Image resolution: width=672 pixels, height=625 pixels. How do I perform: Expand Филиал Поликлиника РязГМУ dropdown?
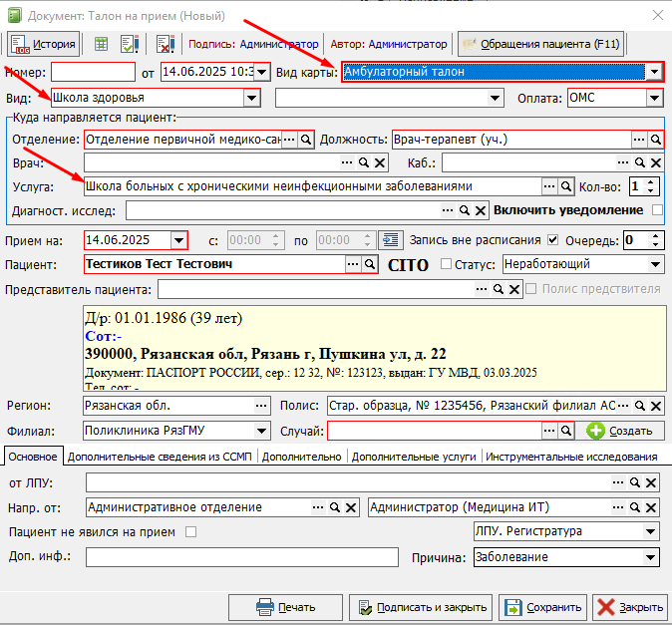(261, 431)
